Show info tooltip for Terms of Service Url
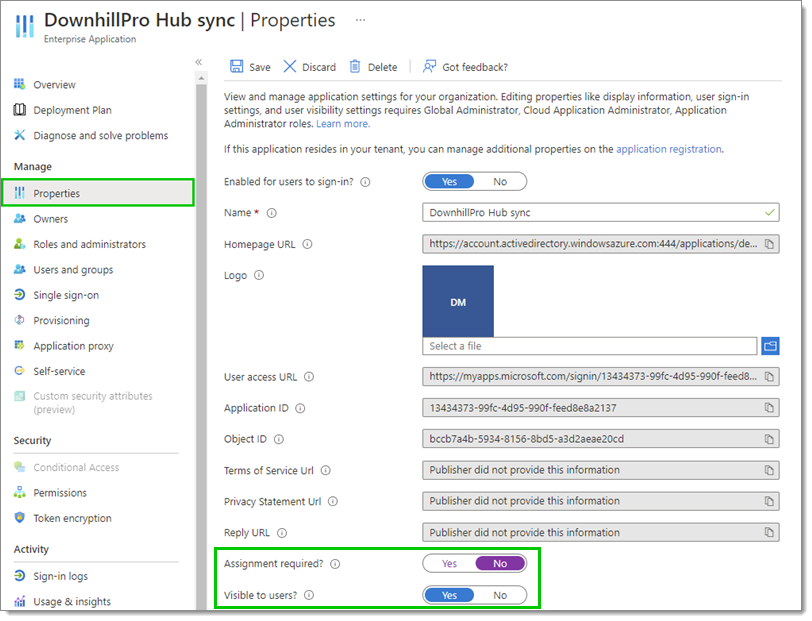The width and height of the screenshot is (812, 621). (x=325, y=470)
